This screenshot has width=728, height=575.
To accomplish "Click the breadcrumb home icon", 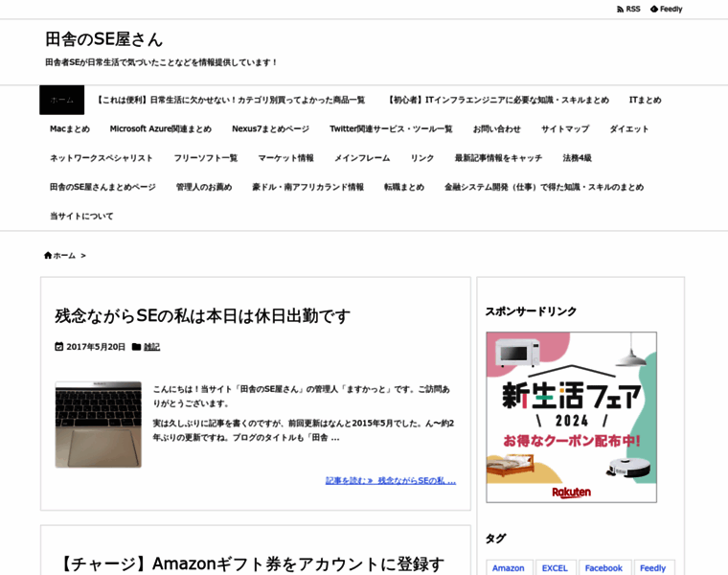I will coord(48,255).
